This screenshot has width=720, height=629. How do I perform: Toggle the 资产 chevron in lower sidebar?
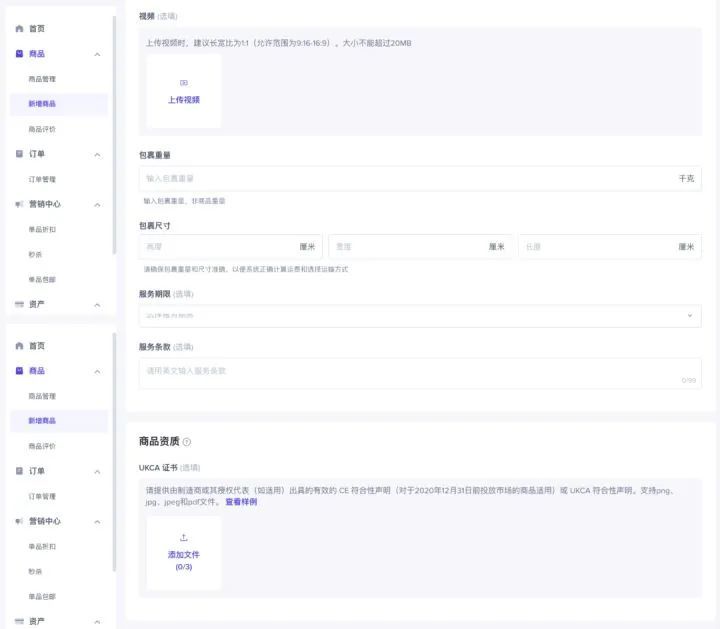click(97, 622)
